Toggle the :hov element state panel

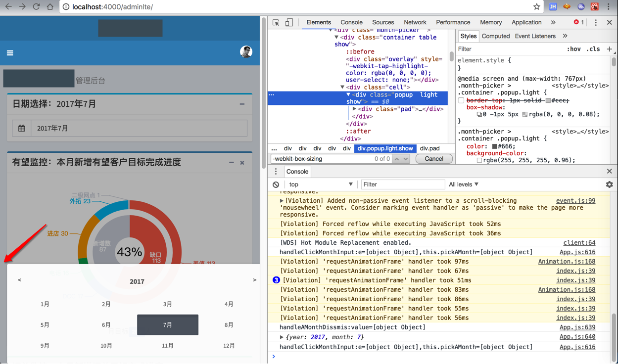pyautogui.click(x=573, y=49)
